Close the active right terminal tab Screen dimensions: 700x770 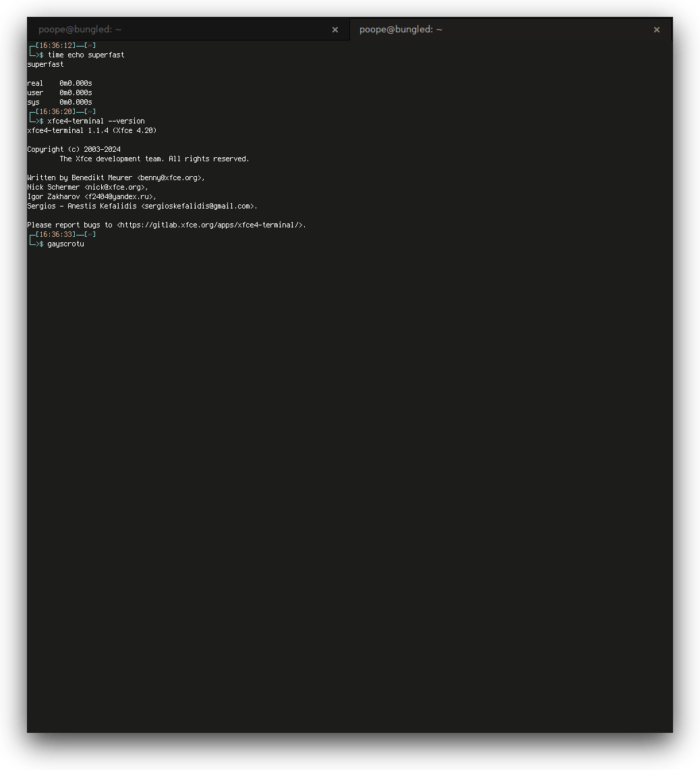656,30
